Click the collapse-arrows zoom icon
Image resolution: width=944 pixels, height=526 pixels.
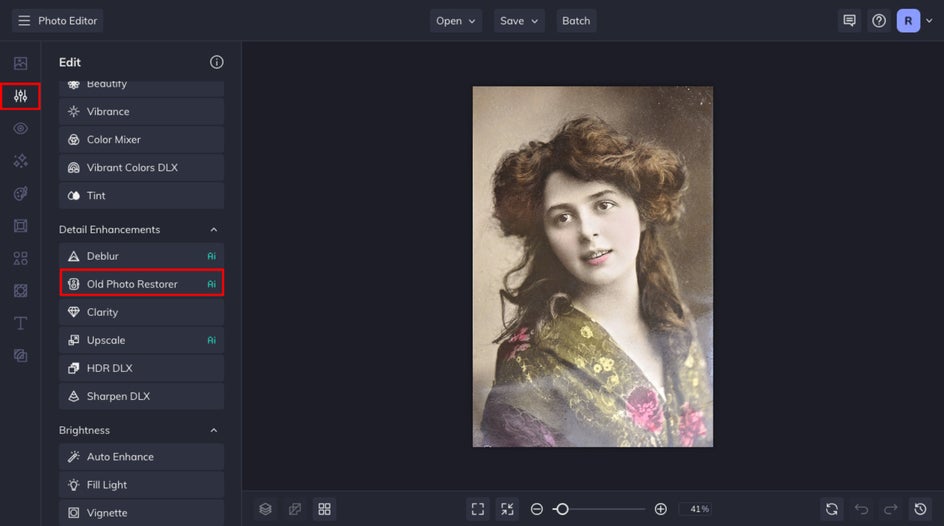point(508,509)
